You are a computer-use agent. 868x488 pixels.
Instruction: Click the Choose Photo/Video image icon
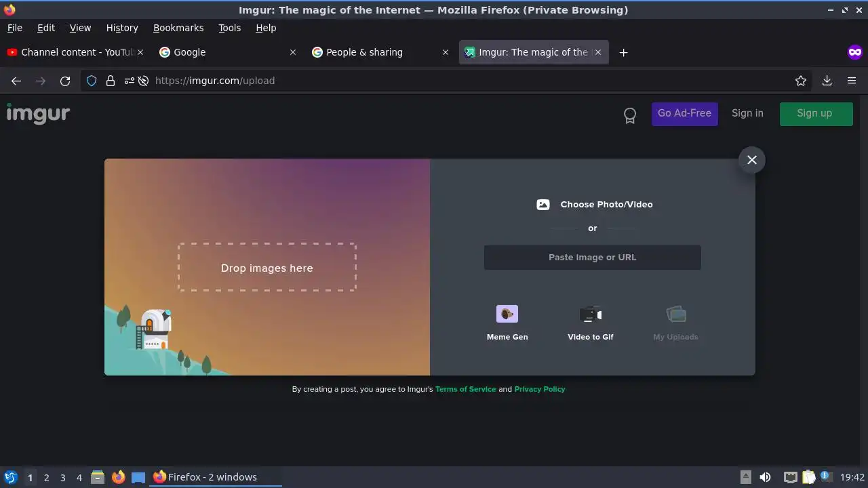[x=543, y=205]
